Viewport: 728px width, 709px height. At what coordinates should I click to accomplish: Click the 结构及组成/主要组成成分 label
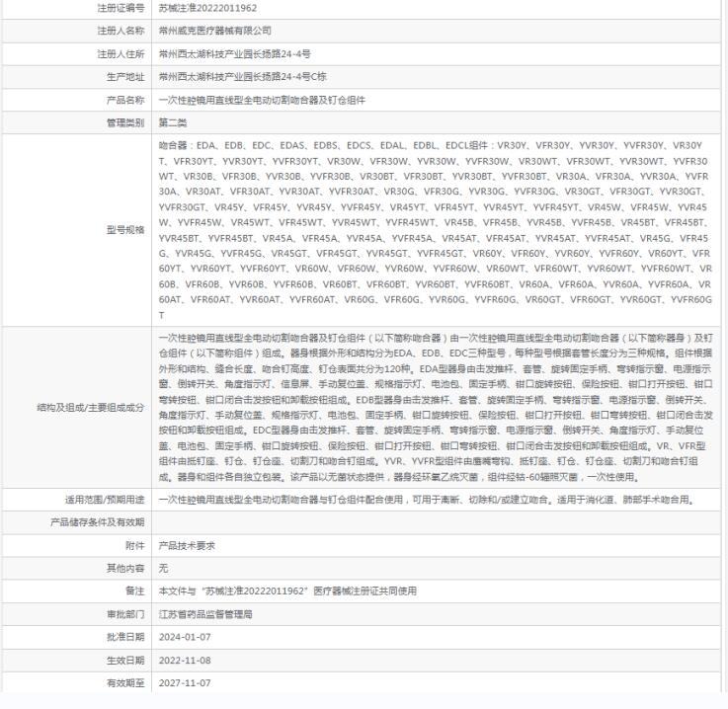tap(91, 408)
